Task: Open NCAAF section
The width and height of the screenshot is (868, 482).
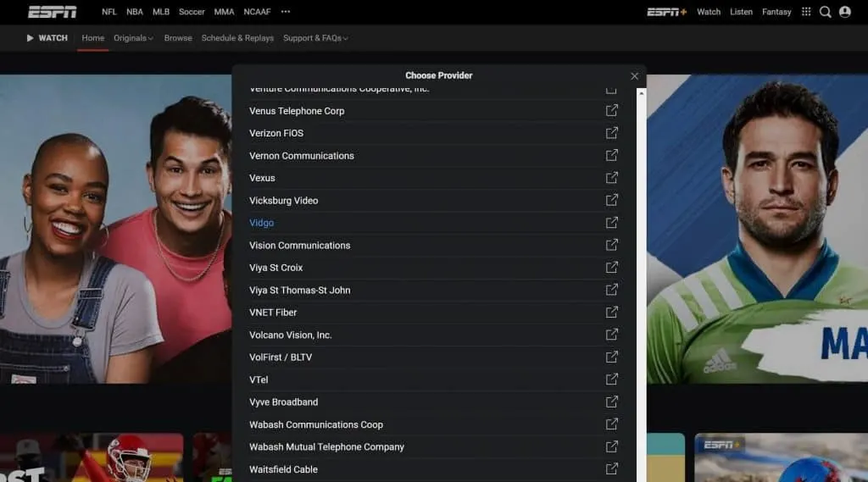Action: click(257, 12)
